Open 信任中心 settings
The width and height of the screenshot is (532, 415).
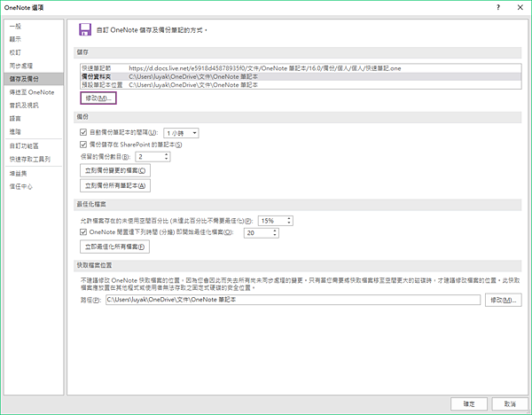34,186
